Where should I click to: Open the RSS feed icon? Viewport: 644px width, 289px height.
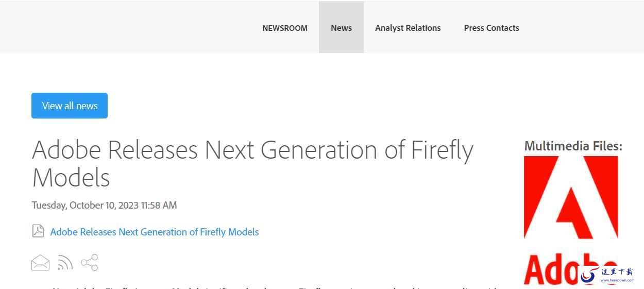(65, 263)
